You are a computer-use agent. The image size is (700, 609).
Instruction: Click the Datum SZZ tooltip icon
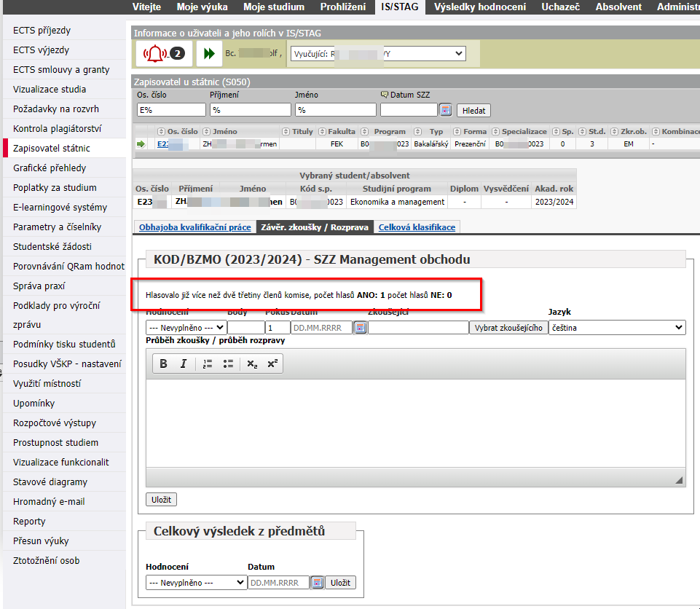[x=384, y=95]
